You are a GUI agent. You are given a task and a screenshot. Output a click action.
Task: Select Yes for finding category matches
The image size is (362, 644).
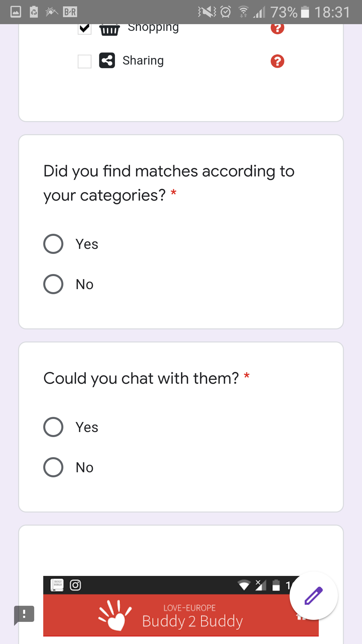click(x=53, y=244)
